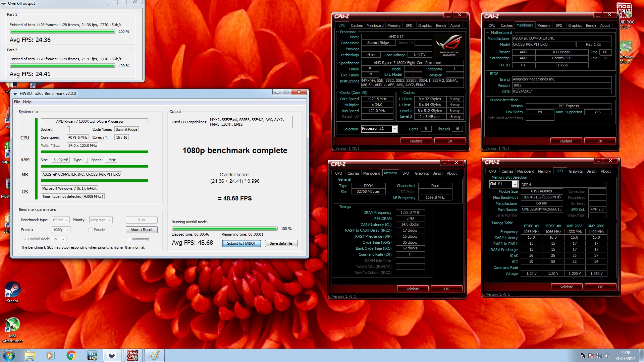Open the Steam desktop shortcut
This screenshot has width=644, height=362.
point(12,292)
